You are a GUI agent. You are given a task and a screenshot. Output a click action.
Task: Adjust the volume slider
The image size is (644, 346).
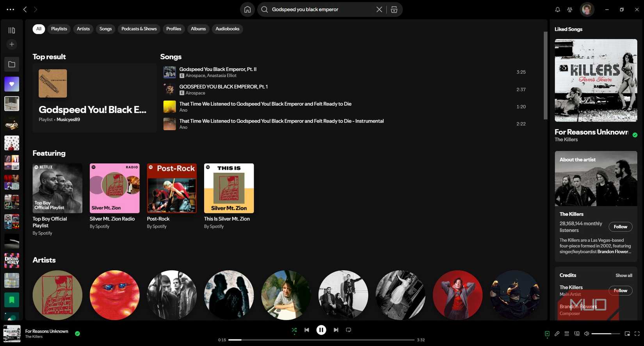606,334
